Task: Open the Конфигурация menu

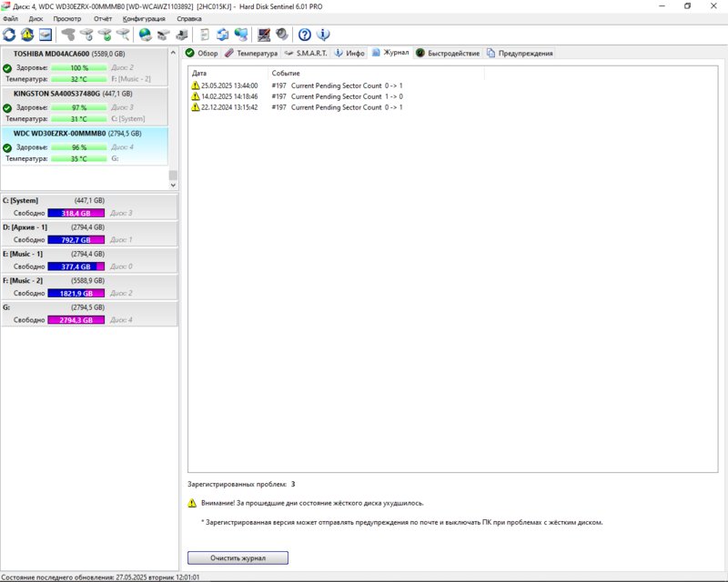Action: (x=145, y=18)
